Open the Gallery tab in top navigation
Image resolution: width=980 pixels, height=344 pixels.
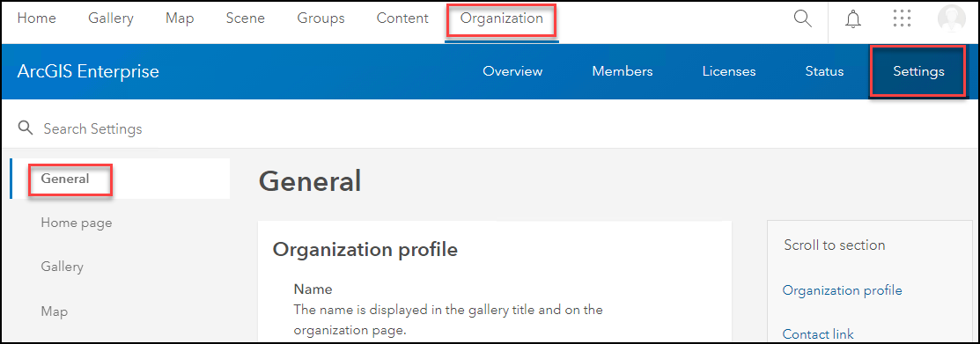(x=111, y=18)
